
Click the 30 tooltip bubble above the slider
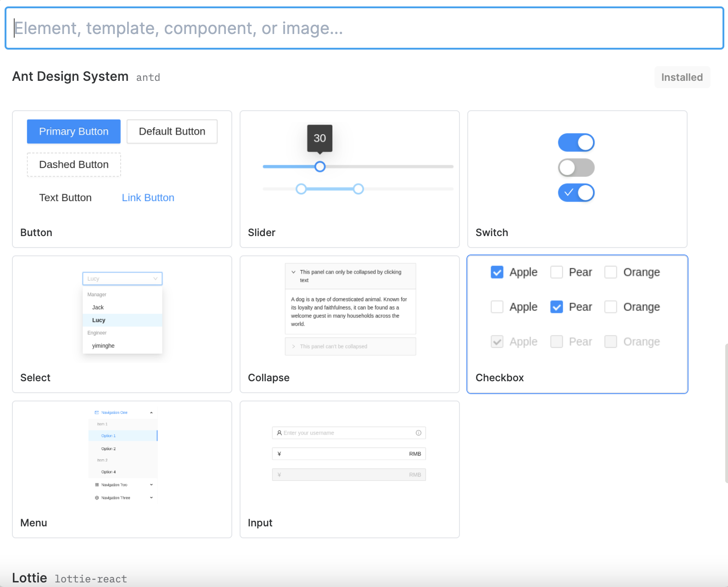319,138
